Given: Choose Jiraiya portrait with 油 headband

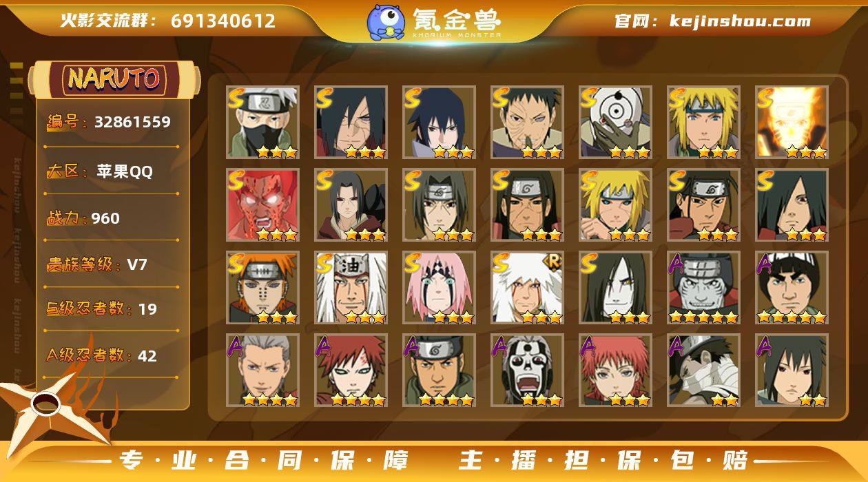Looking at the screenshot, I should 351,288.
